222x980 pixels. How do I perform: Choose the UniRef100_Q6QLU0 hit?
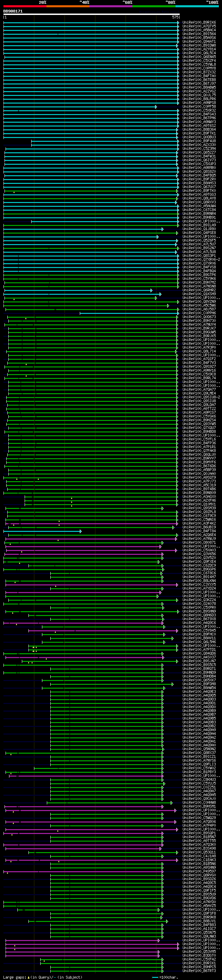[199, 455]
